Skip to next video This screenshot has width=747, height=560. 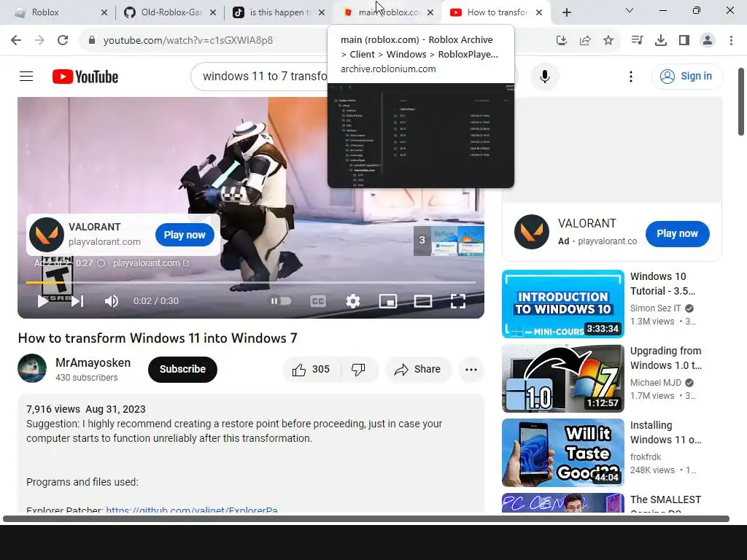point(77,301)
